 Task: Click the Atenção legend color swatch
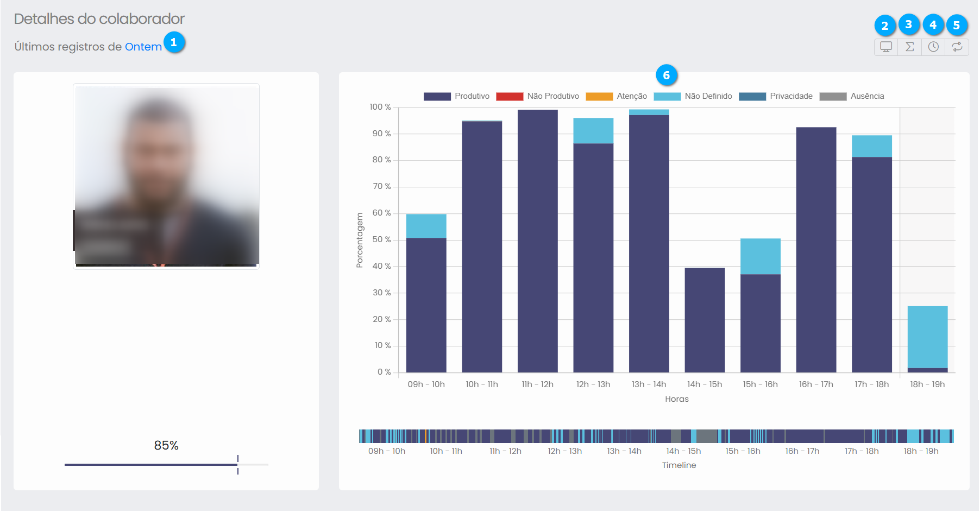pos(599,96)
